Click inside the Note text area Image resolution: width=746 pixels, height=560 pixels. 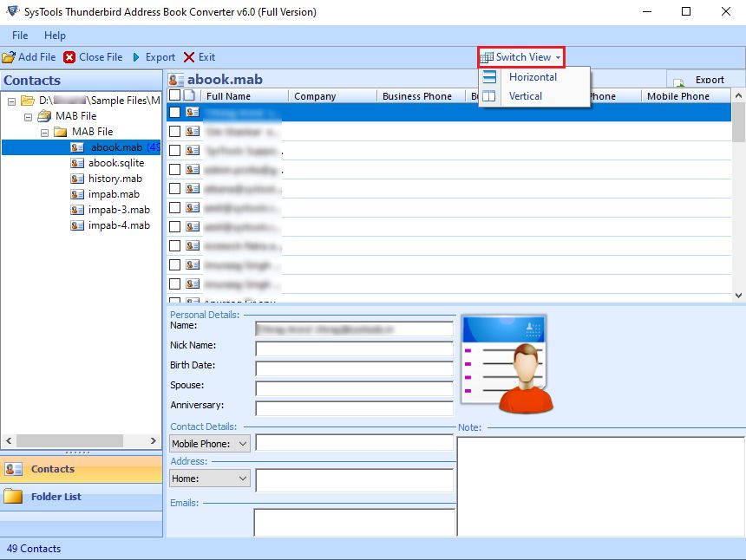pos(601,486)
